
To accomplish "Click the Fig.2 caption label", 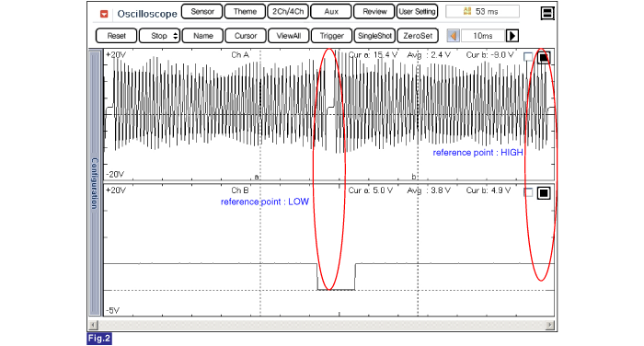I will click(x=99, y=339).
